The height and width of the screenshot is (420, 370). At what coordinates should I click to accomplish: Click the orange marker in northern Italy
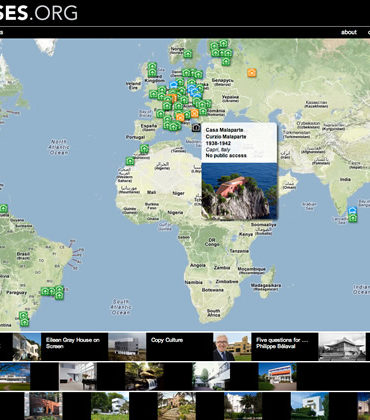point(180,117)
